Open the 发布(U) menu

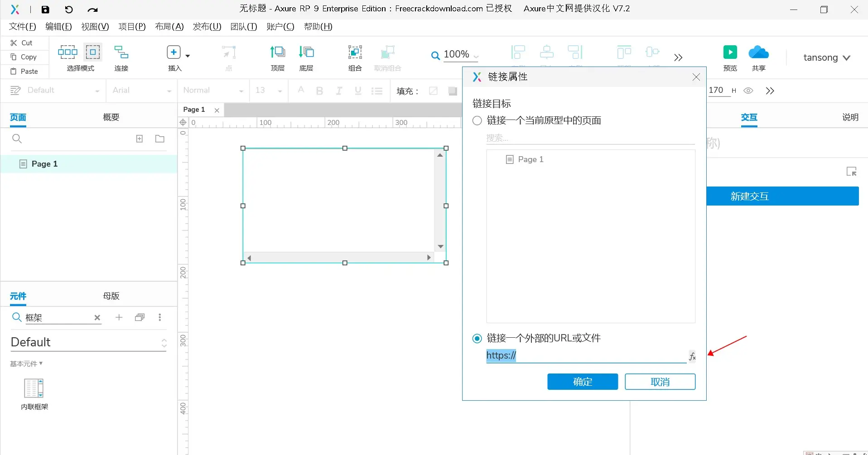point(207,27)
